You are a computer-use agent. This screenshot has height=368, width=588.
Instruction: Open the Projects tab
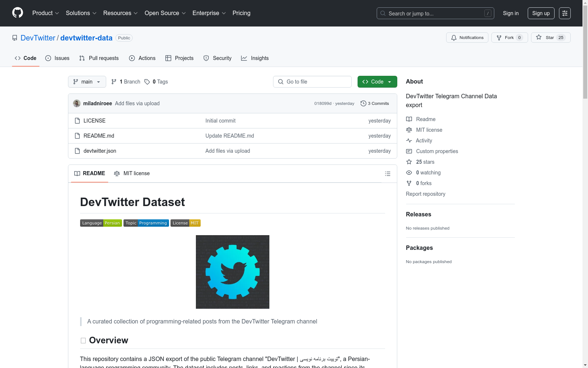[179, 58]
